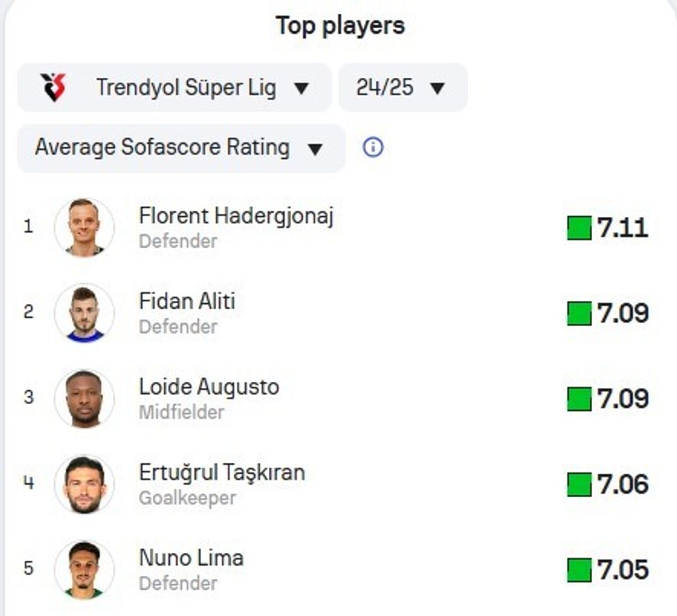Screen dimensions: 677x616
Task: Click the Top players heading
Action: pyautogui.click(x=340, y=26)
